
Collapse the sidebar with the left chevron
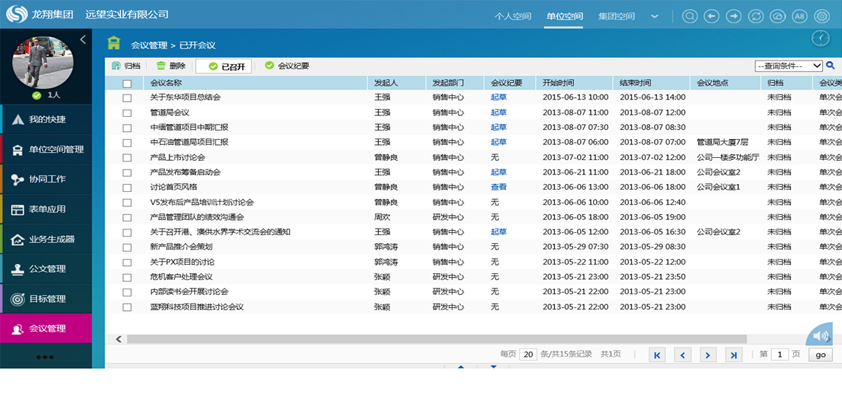pos(83,39)
